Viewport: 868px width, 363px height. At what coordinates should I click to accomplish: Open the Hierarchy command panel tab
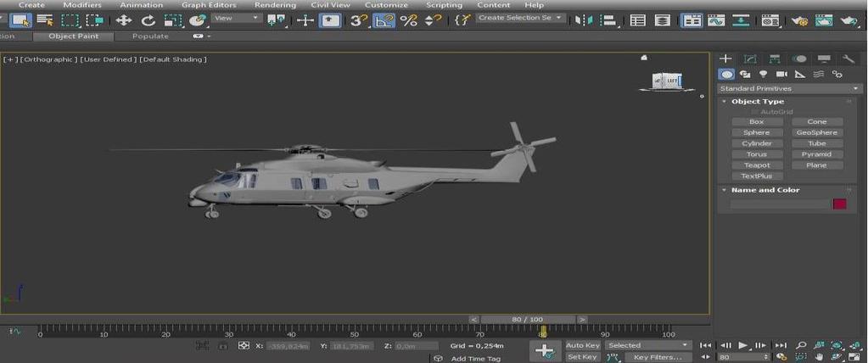point(775,59)
